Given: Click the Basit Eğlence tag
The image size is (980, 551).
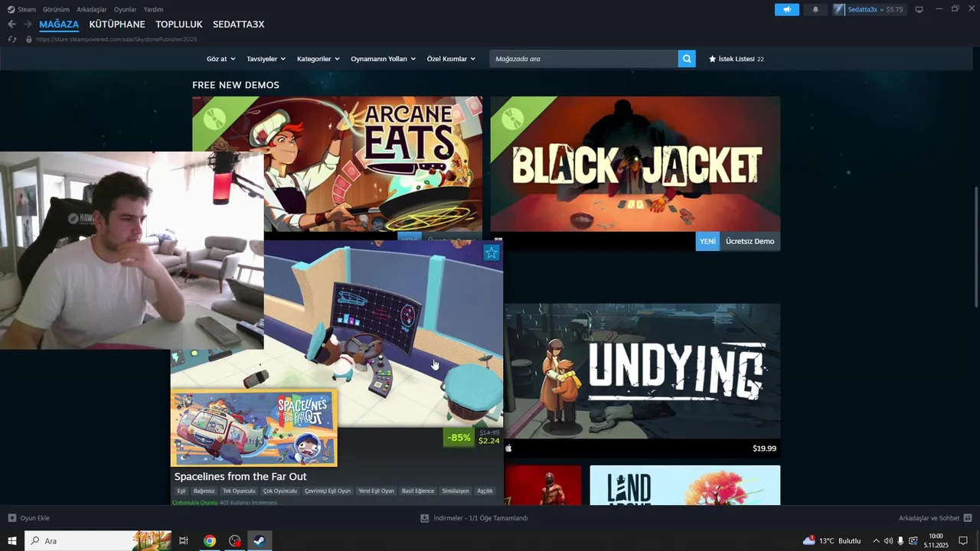Looking at the screenshot, I should pyautogui.click(x=418, y=491).
